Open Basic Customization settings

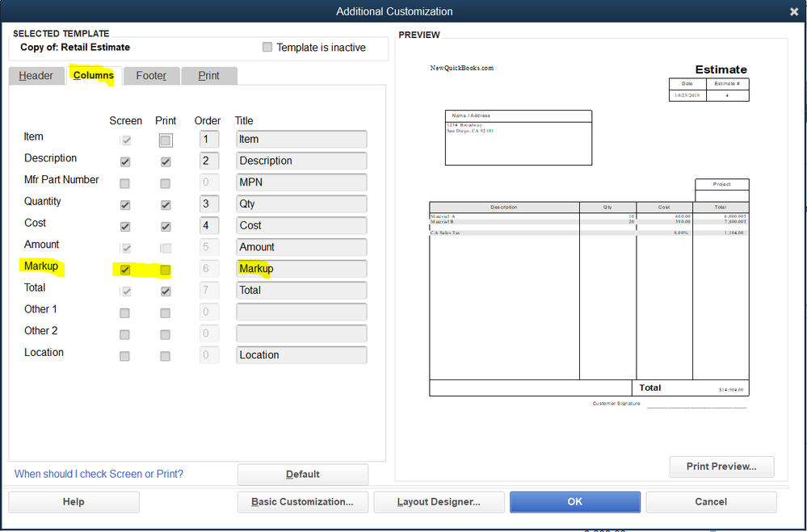click(302, 501)
